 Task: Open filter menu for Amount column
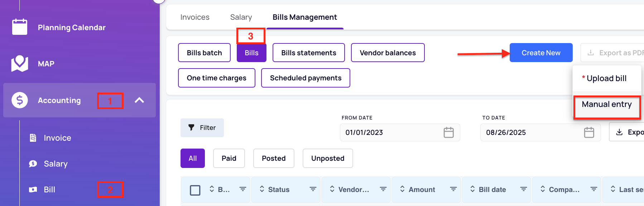click(453, 189)
